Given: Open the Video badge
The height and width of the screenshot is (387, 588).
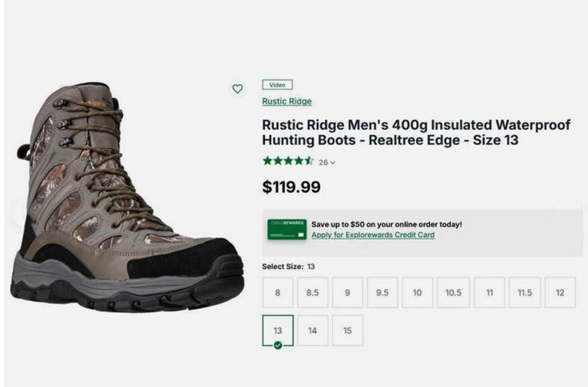Looking at the screenshot, I should point(277,85).
